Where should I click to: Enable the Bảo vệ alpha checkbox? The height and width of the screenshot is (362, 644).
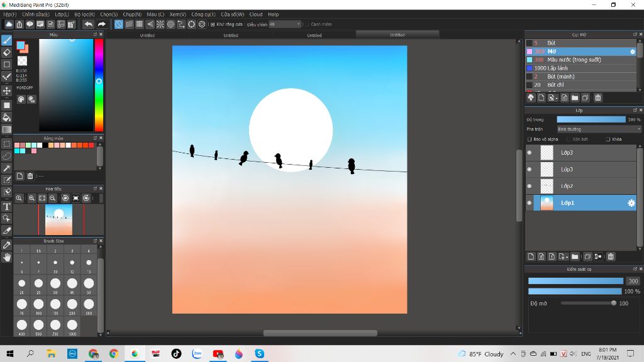[530, 140]
